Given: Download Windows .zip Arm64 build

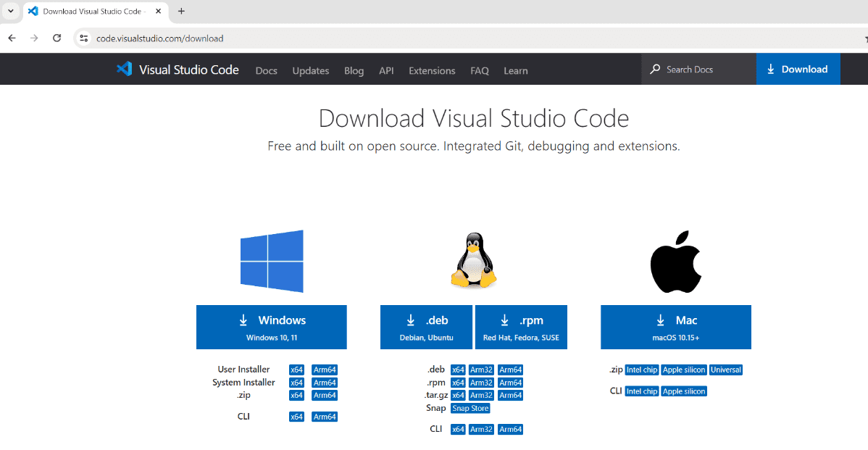Looking at the screenshot, I should pyautogui.click(x=325, y=395).
